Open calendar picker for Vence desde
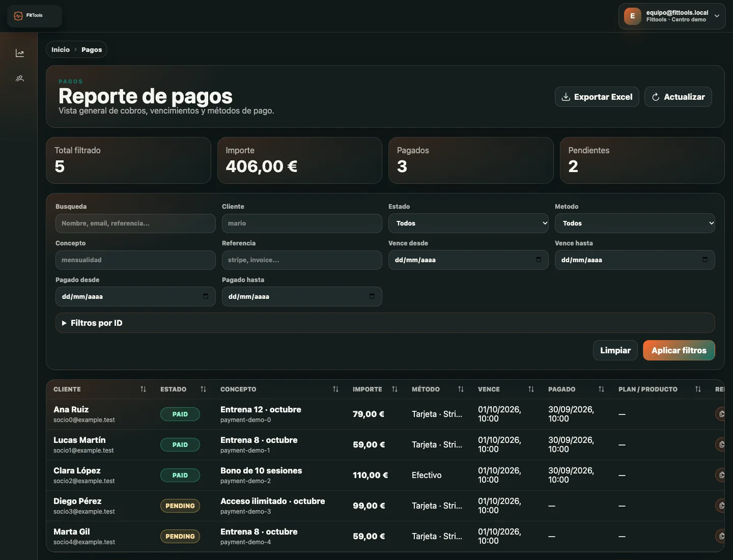Screen dimensions: 733x560 (x=539, y=260)
